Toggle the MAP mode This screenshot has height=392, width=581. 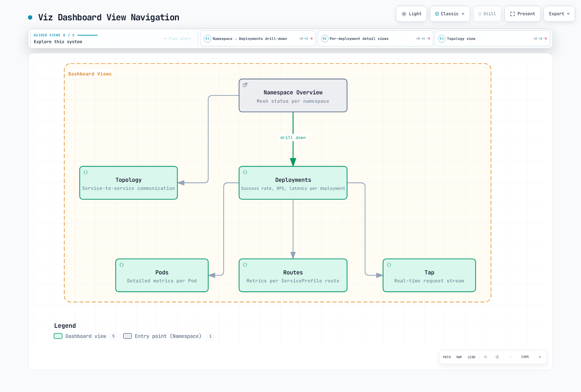click(459, 357)
